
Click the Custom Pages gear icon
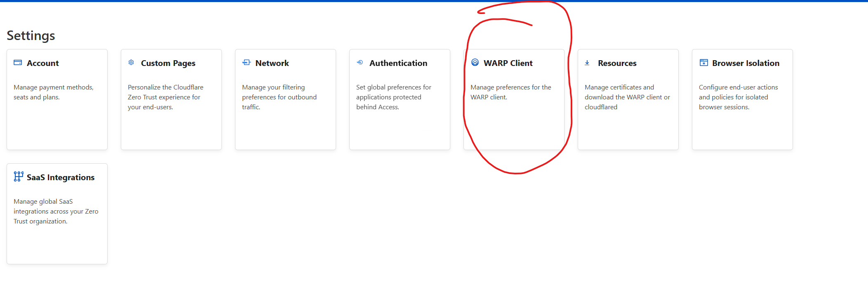click(131, 62)
